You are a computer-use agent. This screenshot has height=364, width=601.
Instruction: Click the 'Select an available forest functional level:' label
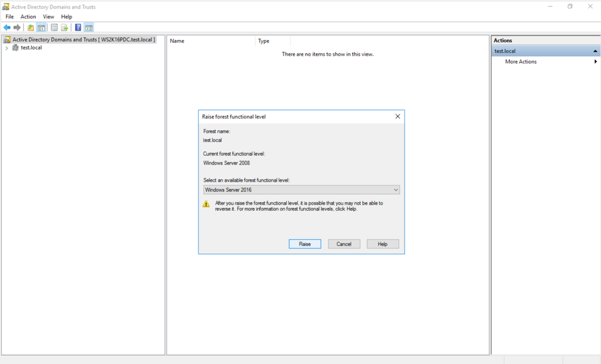coord(247,180)
